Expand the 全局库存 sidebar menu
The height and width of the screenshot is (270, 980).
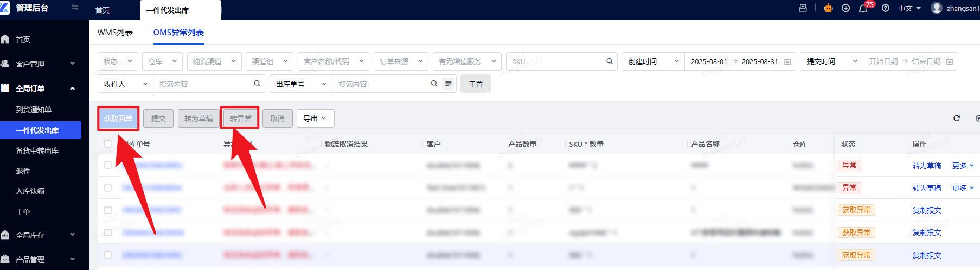72,235
